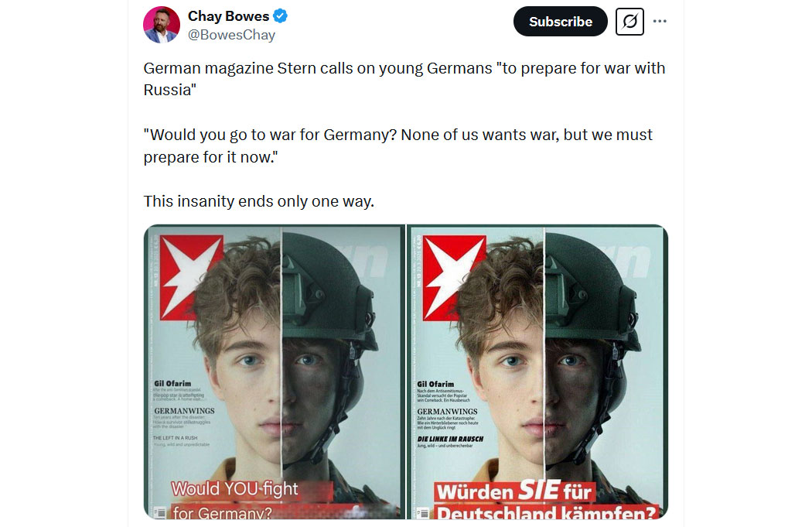Click the "GERMANWINGS" heading on the English cover
The width and height of the screenshot is (812, 527).
pos(184,410)
